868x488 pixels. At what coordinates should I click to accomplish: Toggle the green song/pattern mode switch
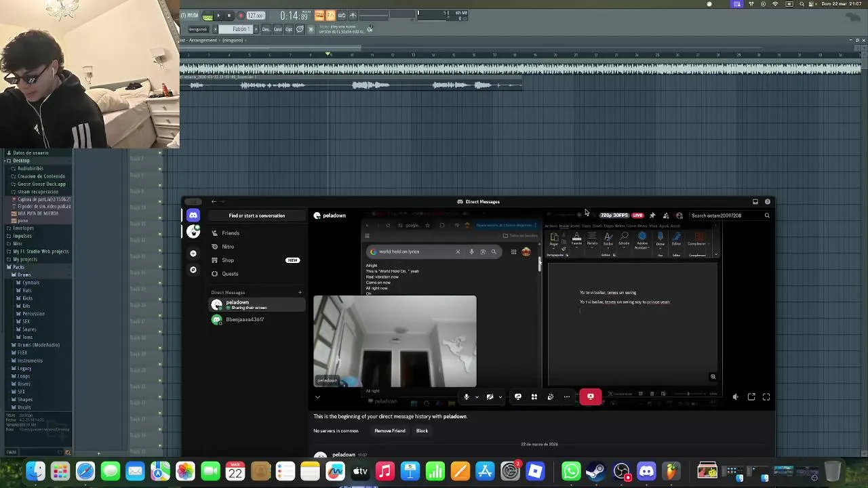pyautogui.click(x=208, y=16)
